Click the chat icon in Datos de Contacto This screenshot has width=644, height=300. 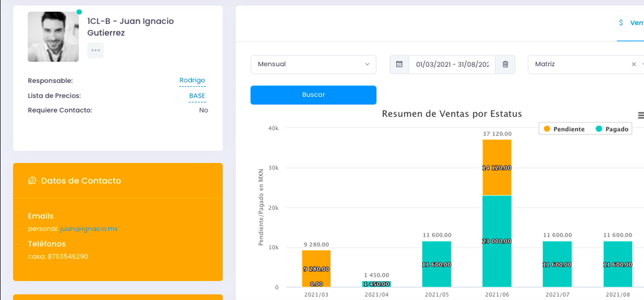[32, 181]
